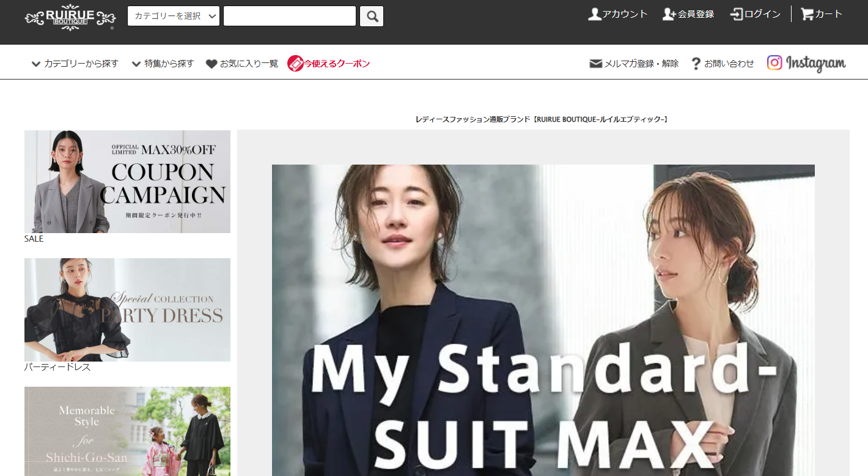Click the magnifying glass search button

371,16
